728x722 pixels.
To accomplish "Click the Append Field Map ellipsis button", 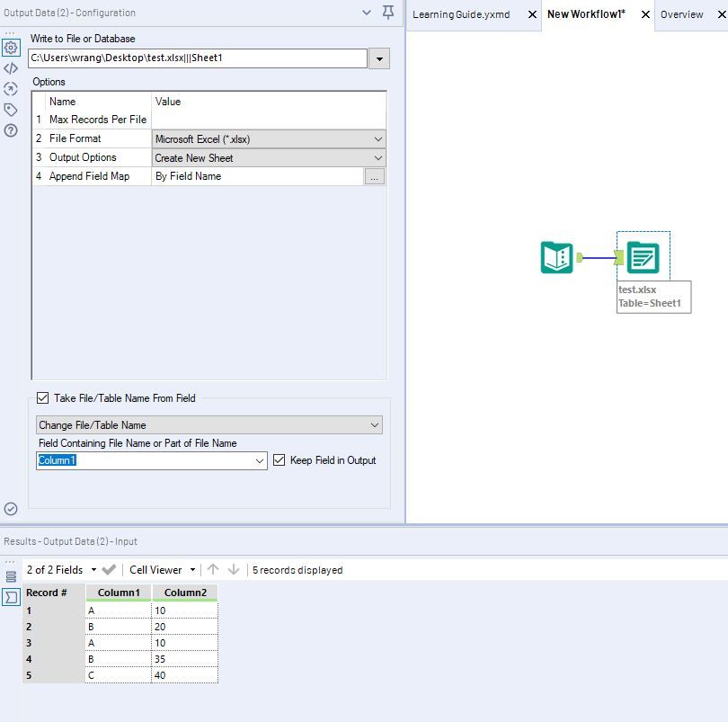I will pyautogui.click(x=375, y=177).
